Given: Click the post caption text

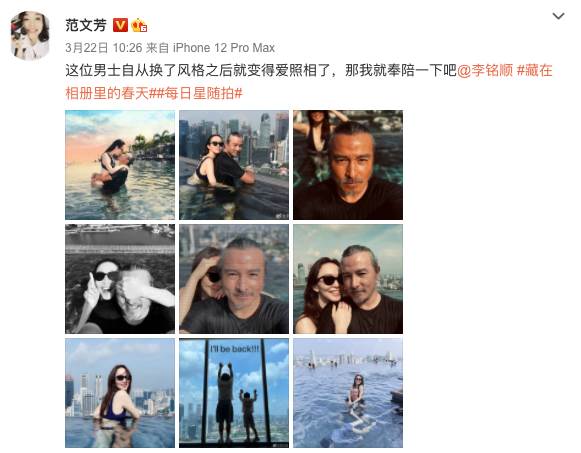Looking at the screenshot, I should click(260, 70).
